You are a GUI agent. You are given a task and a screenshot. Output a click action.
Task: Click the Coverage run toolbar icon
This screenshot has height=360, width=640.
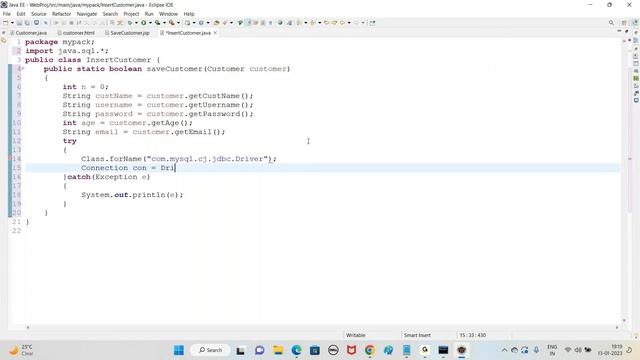(157, 23)
